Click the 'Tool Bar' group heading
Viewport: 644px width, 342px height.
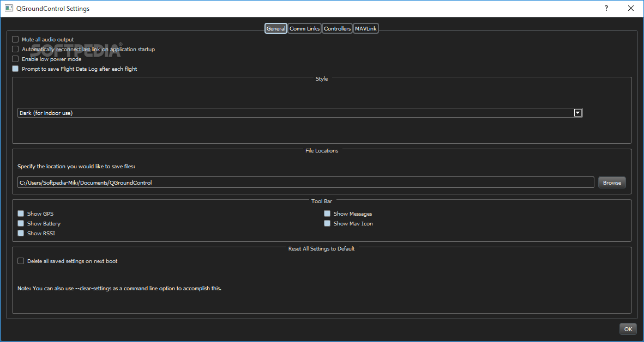pos(322,201)
